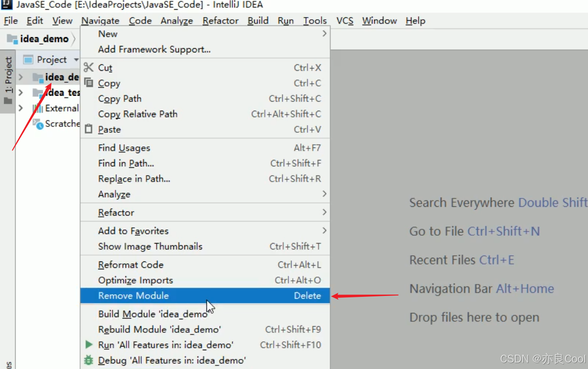Expand the idea_demo module tree node

coord(21,77)
